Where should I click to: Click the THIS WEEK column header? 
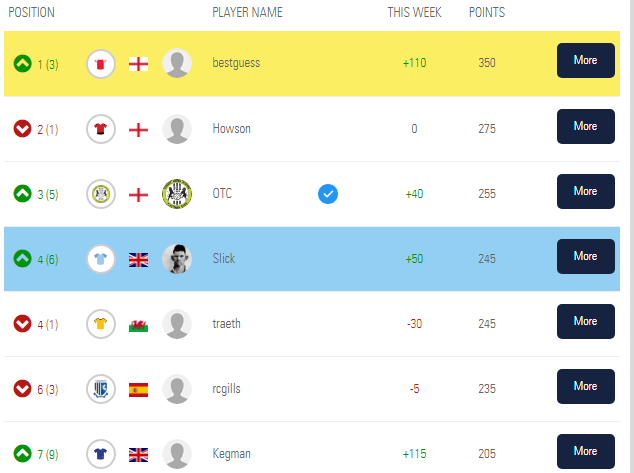point(414,13)
